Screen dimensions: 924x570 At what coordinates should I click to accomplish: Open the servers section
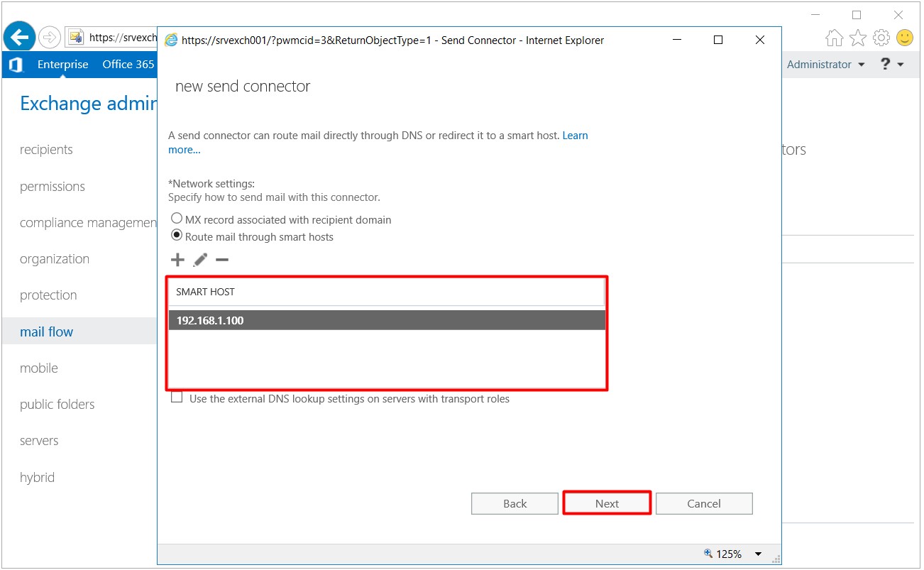[x=39, y=441]
